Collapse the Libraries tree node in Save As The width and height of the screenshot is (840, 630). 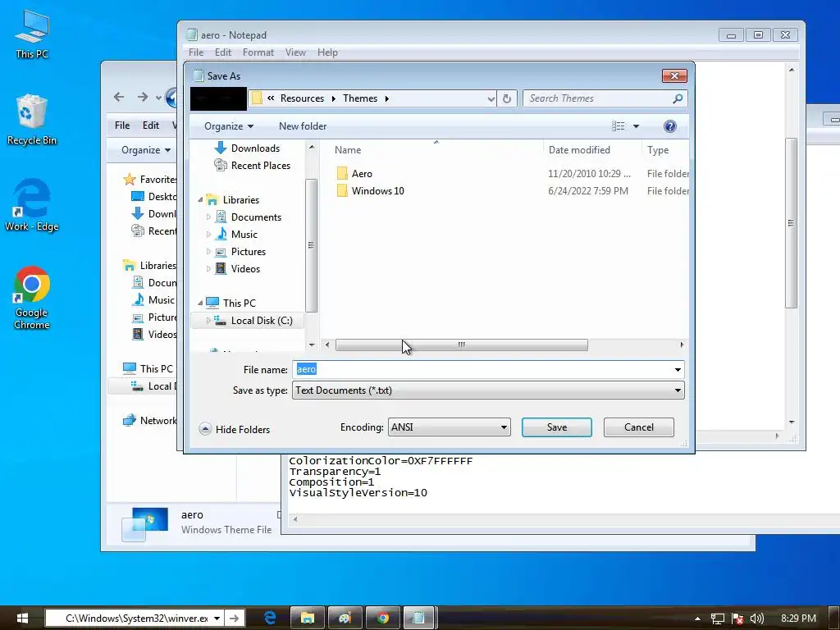(x=200, y=200)
